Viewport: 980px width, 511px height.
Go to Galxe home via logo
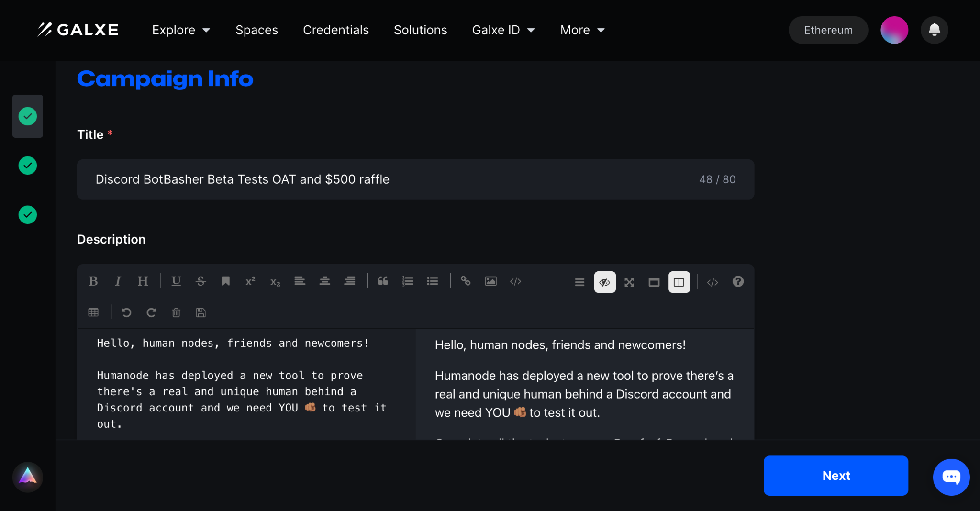(x=78, y=30)
